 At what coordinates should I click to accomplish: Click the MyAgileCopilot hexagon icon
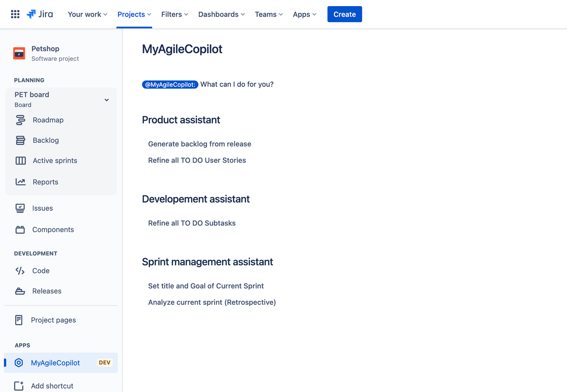(19, 363)
